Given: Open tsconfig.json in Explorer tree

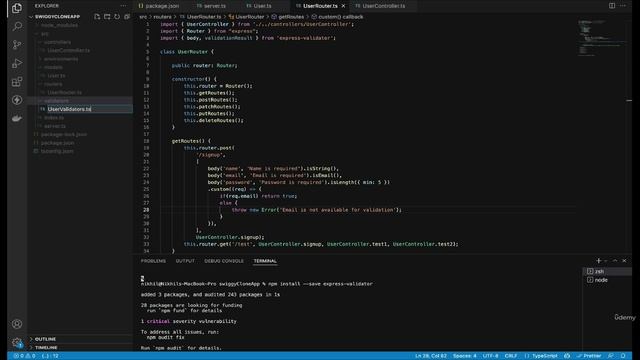Looking at the screenshot, I should [x=57, y=151].
